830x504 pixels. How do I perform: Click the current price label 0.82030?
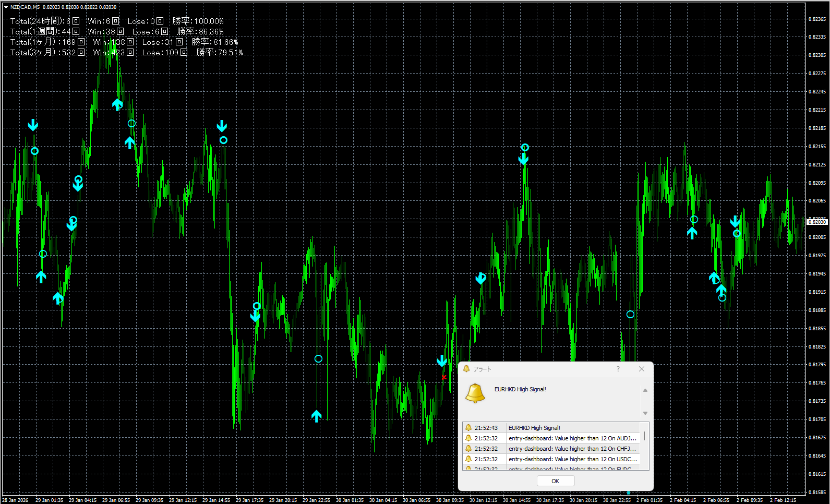point(817,222)
